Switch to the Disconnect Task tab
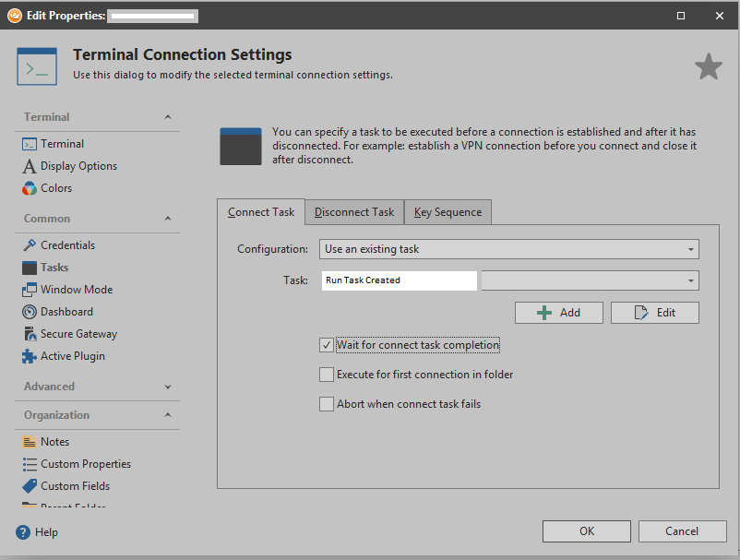Screen dimensions: 740x560 (354, 212)
